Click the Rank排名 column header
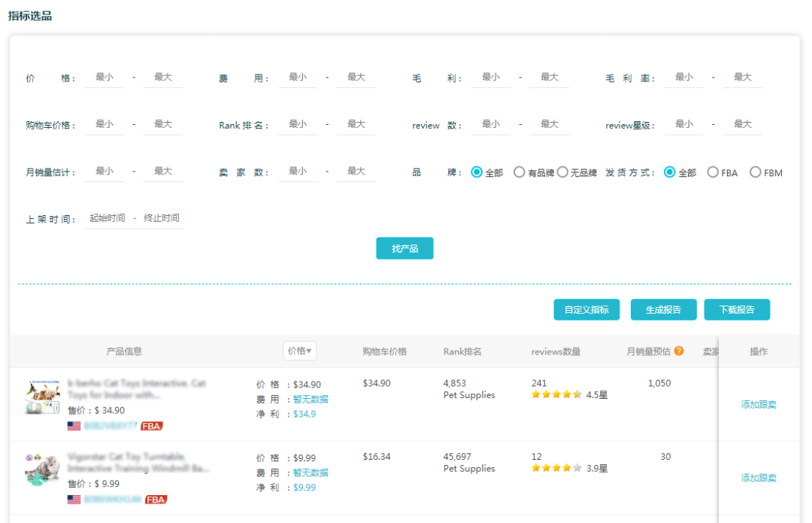Viewport: 812px width, 523px height. [x=462, y=351]
